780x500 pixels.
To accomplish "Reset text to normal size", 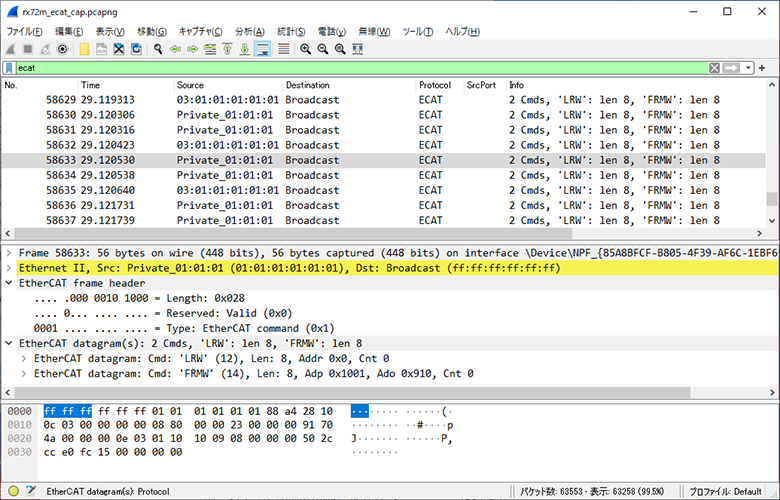I will click(340, 49).
